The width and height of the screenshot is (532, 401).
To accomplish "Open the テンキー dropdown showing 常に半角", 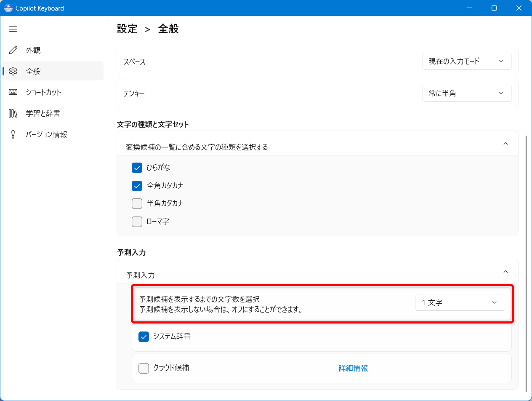I will [x=467, y=93].
